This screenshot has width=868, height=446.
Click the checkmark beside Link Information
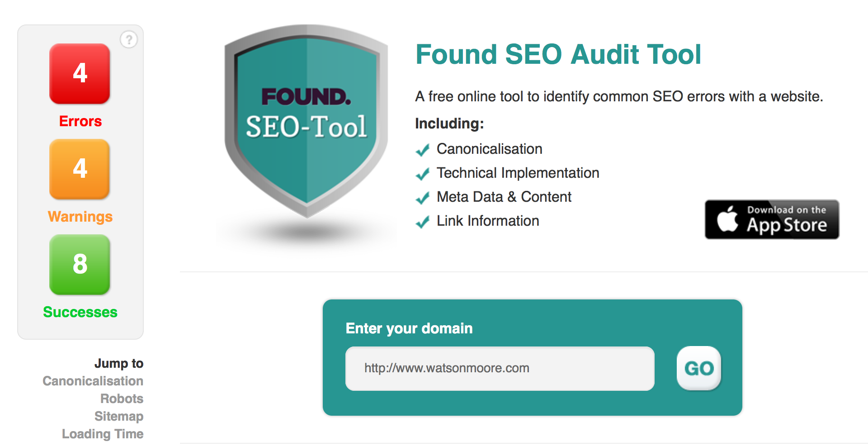tap(422, 222)
